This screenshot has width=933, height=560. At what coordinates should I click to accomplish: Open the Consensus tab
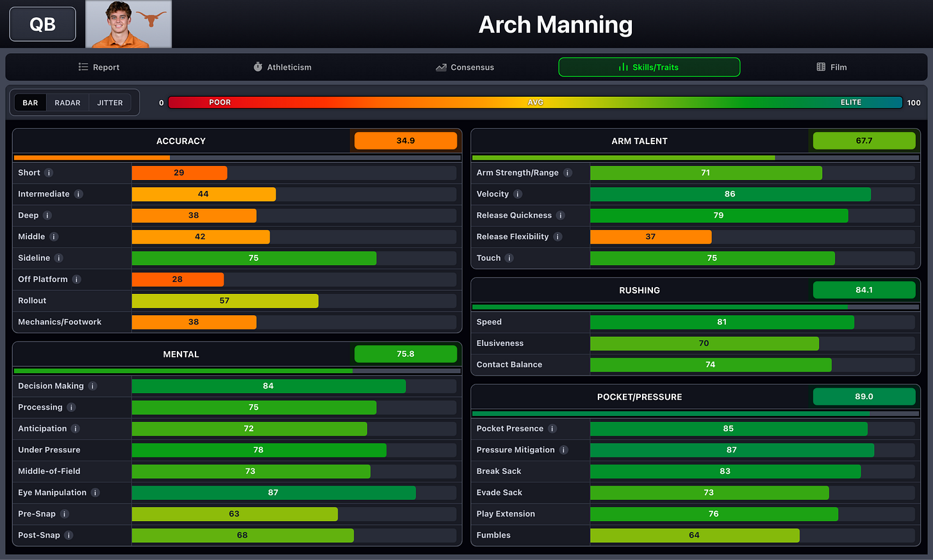pos(465,67)
